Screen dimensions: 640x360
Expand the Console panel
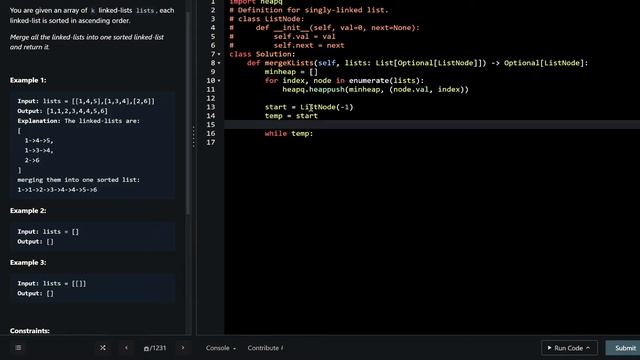point(220,348)
